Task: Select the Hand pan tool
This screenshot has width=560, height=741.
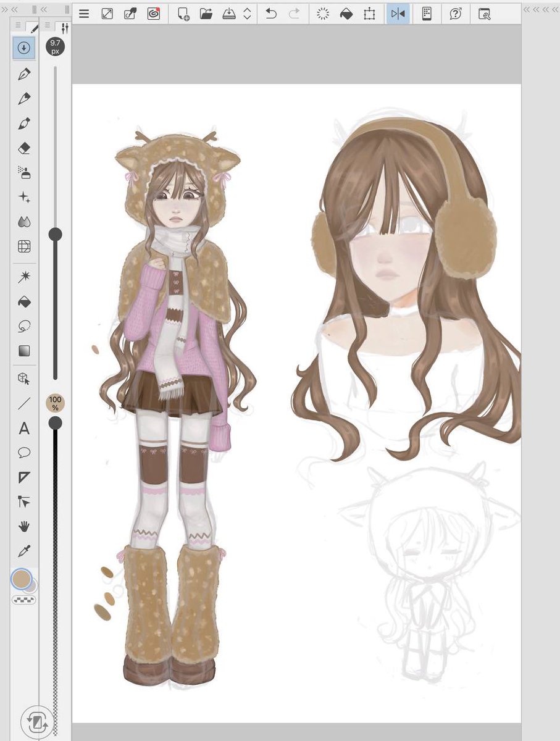Action: click(x=24, y=526)
